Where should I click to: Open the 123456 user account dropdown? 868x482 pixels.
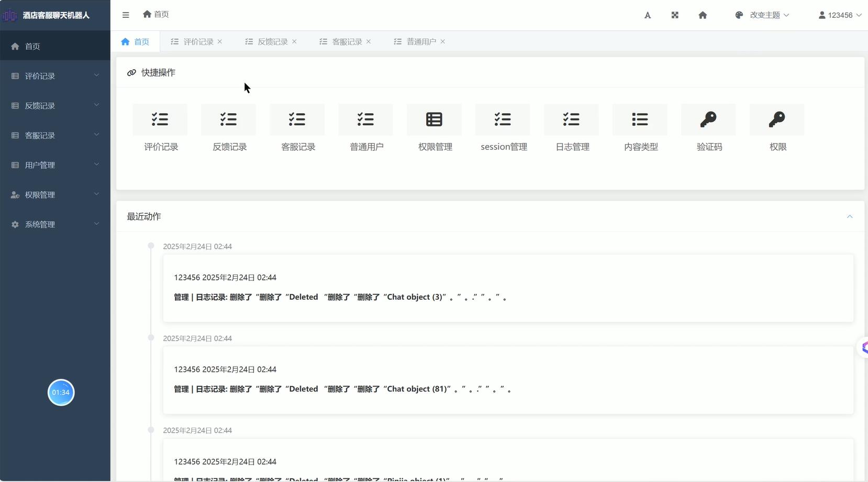pyautogui.click(x=840, y=15)
